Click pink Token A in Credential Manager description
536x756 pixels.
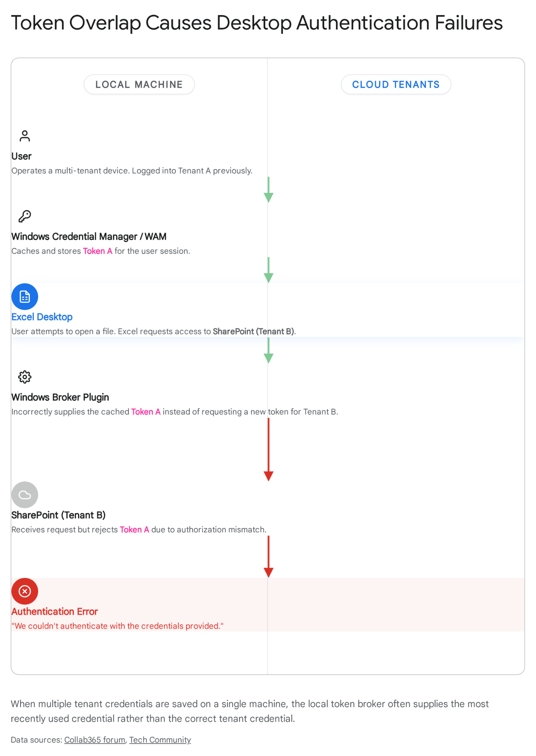coord(98,251)
